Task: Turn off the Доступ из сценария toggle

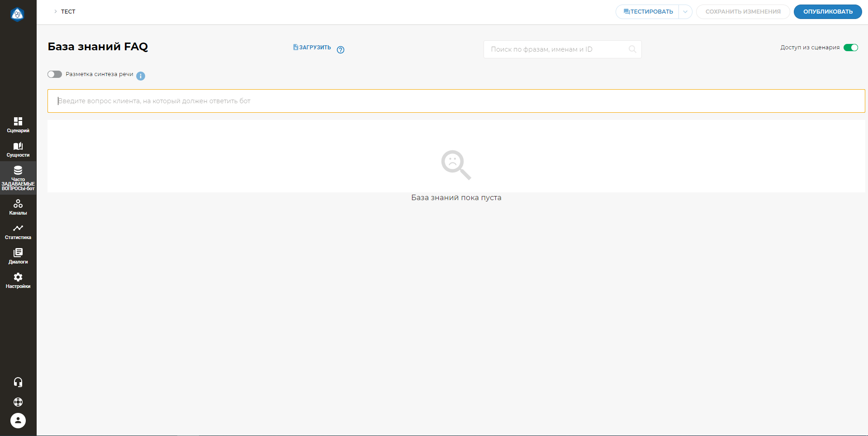Action: coord(851,48)
